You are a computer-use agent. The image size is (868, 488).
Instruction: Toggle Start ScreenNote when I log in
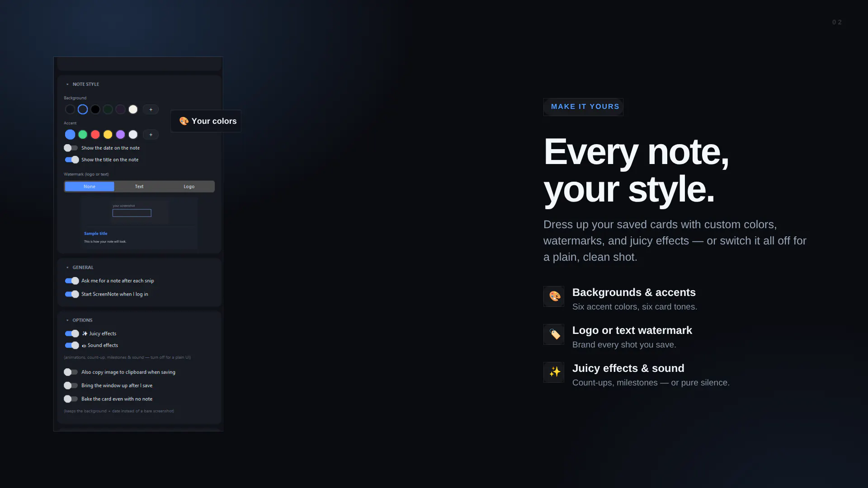point(72,294)
